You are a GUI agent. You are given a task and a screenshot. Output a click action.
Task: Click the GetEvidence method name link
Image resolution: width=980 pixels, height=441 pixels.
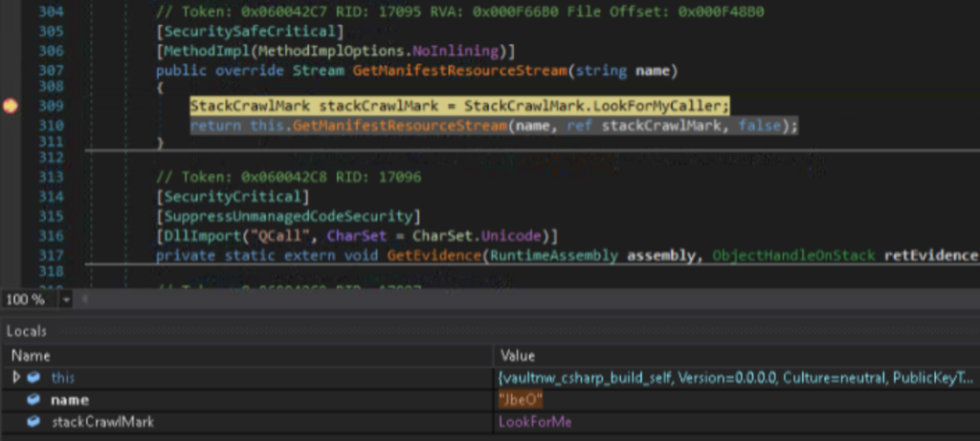(433, 255)
